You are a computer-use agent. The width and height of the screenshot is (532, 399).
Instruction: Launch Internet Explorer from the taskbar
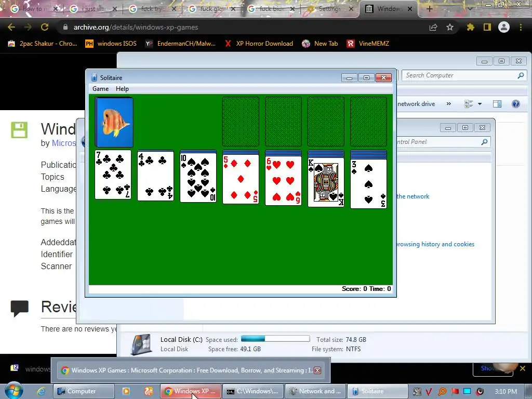[x=42, y=391]
